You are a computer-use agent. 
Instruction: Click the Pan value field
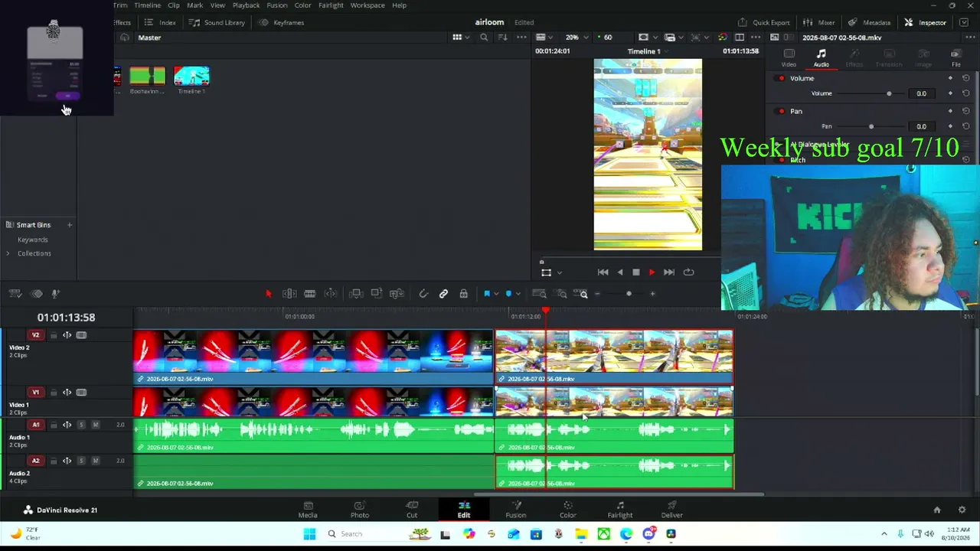921,126
